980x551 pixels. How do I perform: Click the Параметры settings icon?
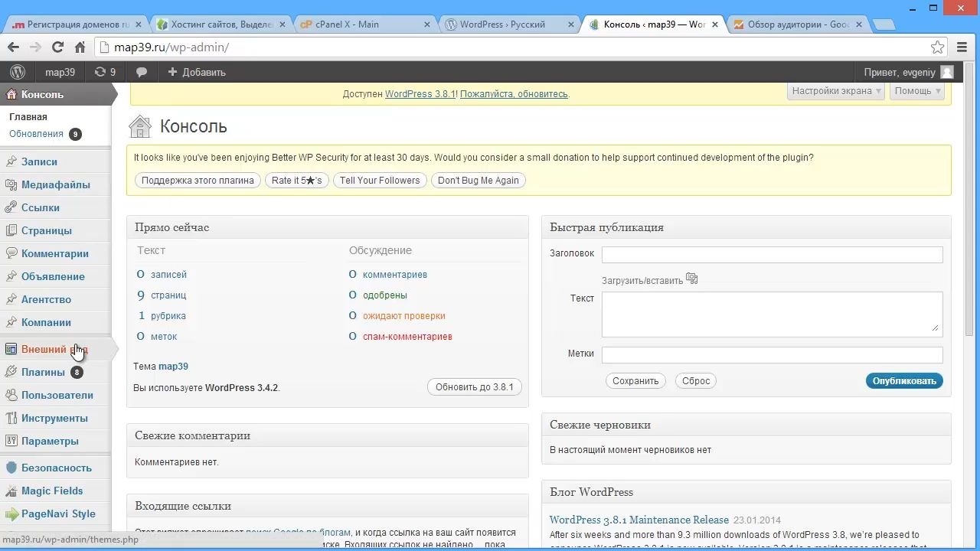11,441
